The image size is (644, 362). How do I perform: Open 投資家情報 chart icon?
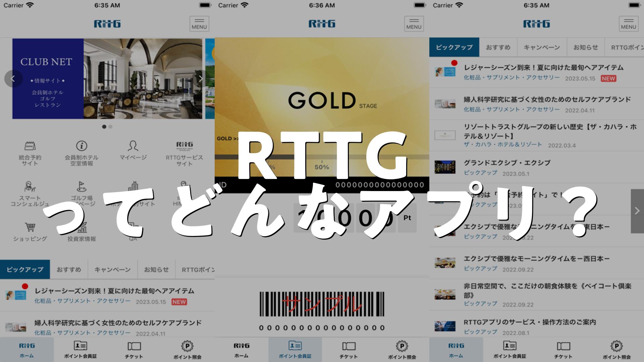point(82,227)
